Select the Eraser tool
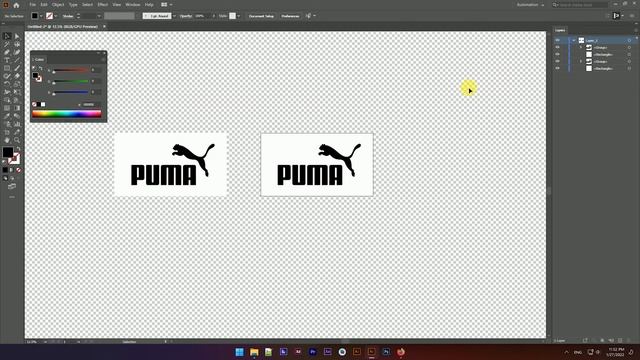Viewport: 640px width, 360px height. pyautogui.click(x=17, y=76)
